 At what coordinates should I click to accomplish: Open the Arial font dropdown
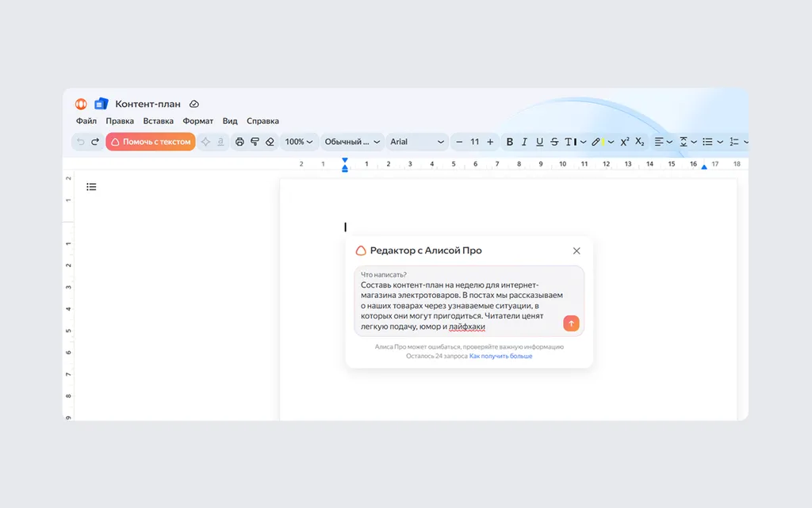[x=416, y=142]
